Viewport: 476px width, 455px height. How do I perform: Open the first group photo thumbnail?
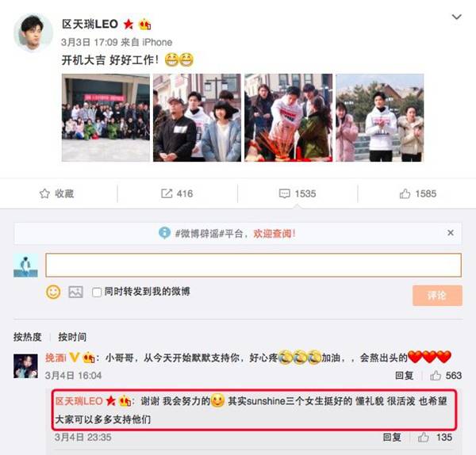pos(106,117)
